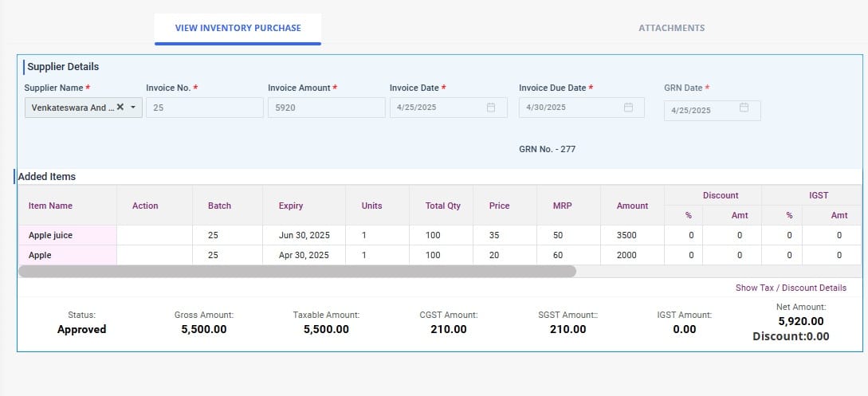This screenshot has height=396, width=868.
Task: Click the Jun 30, 2025 expiry cell
Action: 304,235
